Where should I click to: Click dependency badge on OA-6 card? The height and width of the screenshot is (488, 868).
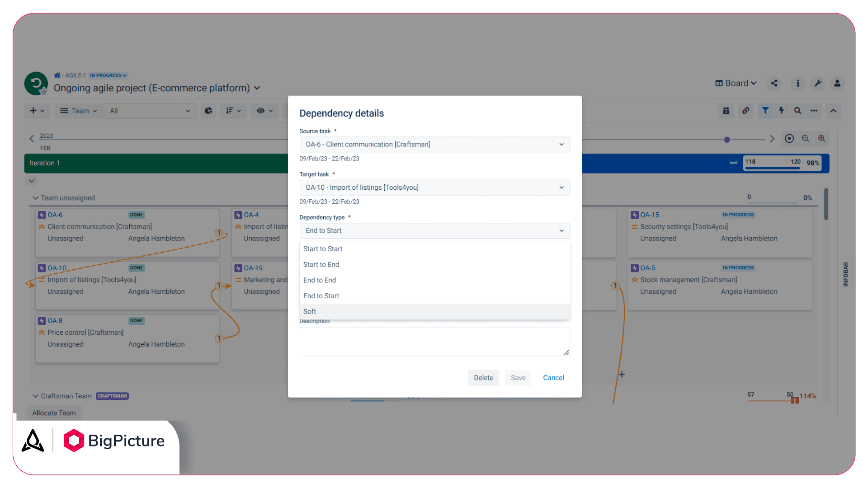[x=219, y=233]
